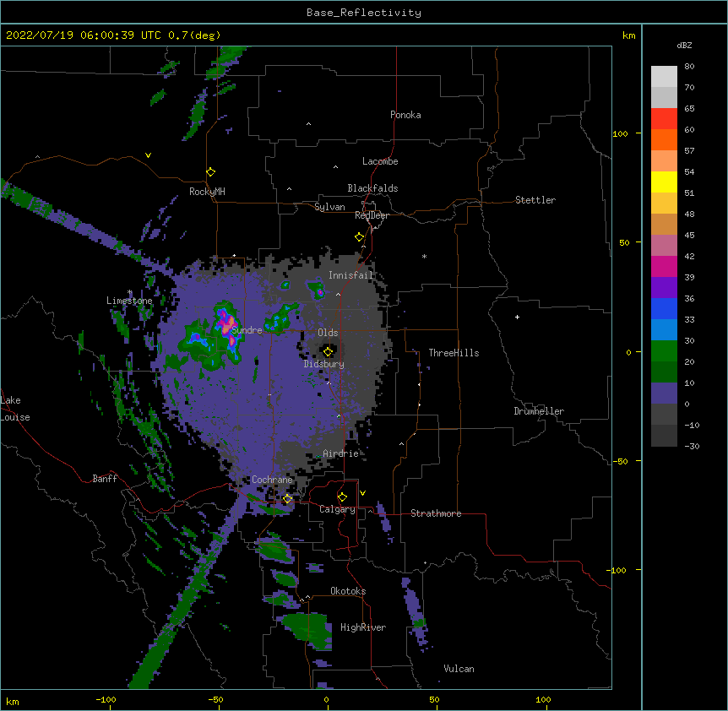Click the dBZ legend heading
Viewport: 728px width, 711px height.
[x=684, y=46]
